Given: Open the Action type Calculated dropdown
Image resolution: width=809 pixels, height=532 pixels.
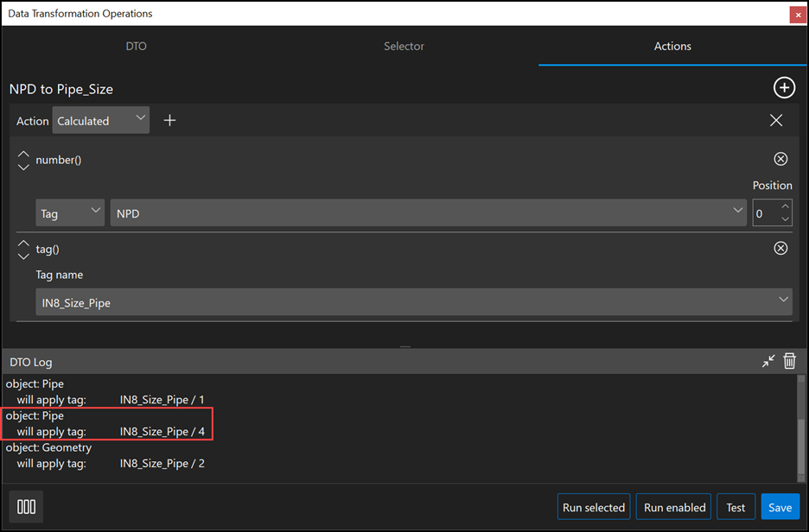Looking at the screenshot, I should (101, 121).
